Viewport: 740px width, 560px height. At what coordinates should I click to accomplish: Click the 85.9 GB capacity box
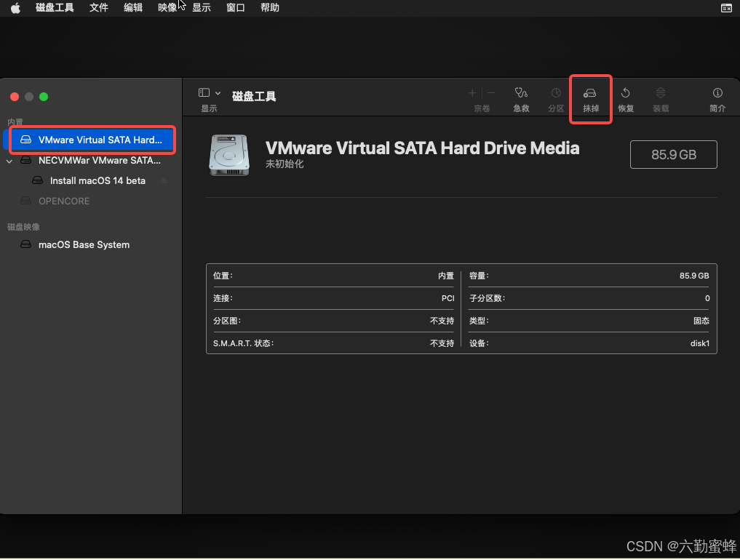(674, 154)
